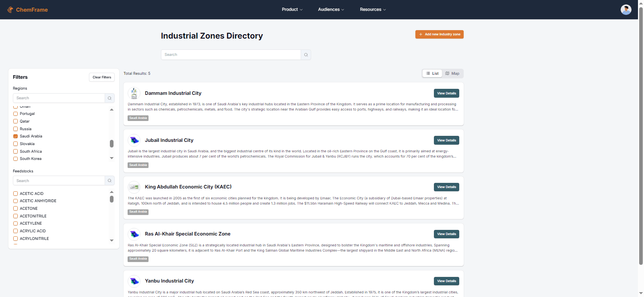Focus the Feedstocks search field
The height and width of the screenshot is (297, 644).
tap(59, 181)
